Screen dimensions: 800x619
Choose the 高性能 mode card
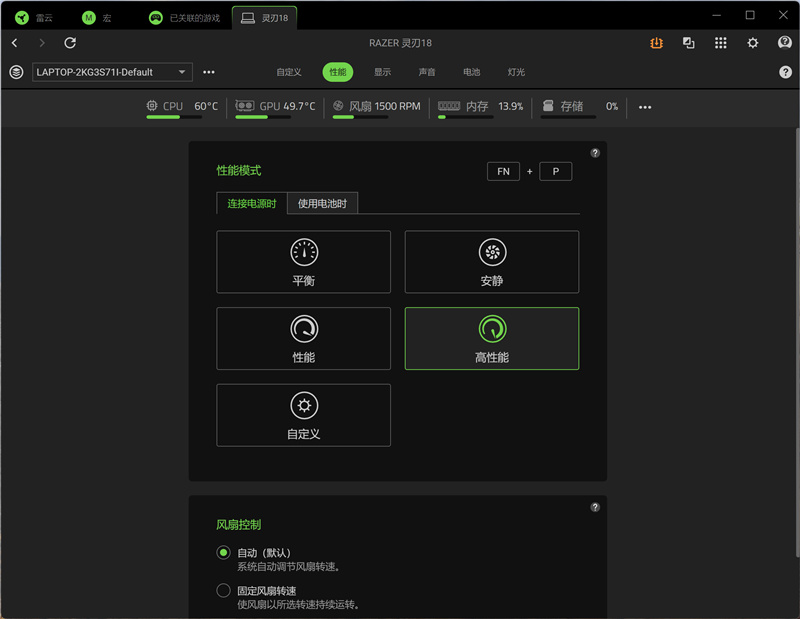pos(492,338)
